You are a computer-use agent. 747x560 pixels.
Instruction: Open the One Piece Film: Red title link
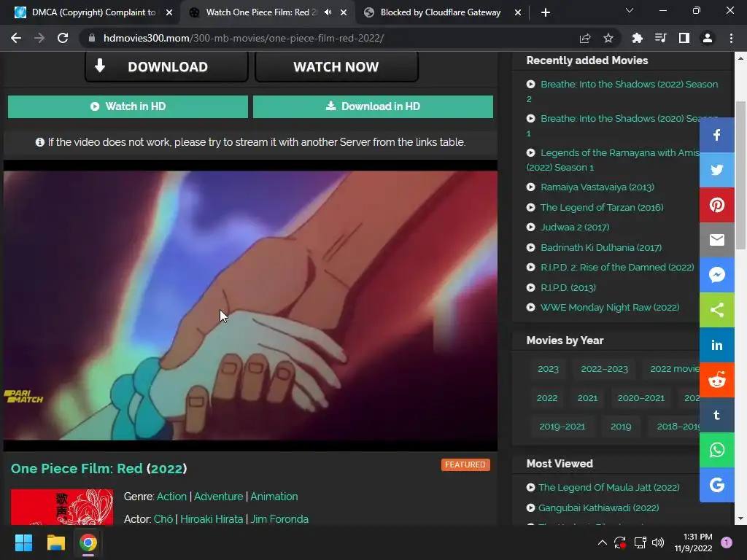[x=98, y=469]
